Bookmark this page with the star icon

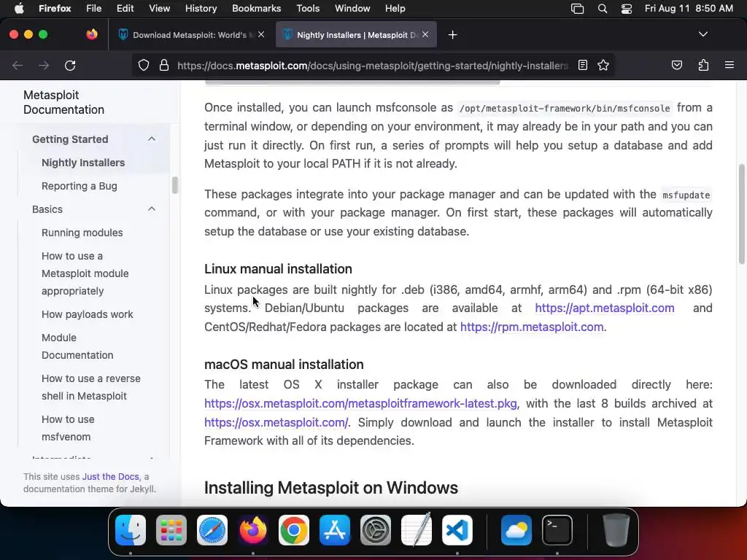pos(603,65)
